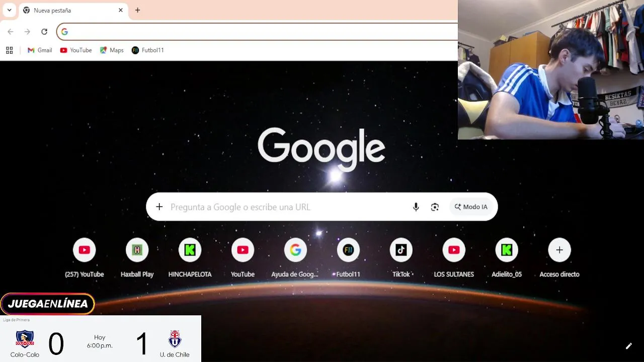
Task: Open the HINCHAPELOTA shortcut
Action: [190, 257]
